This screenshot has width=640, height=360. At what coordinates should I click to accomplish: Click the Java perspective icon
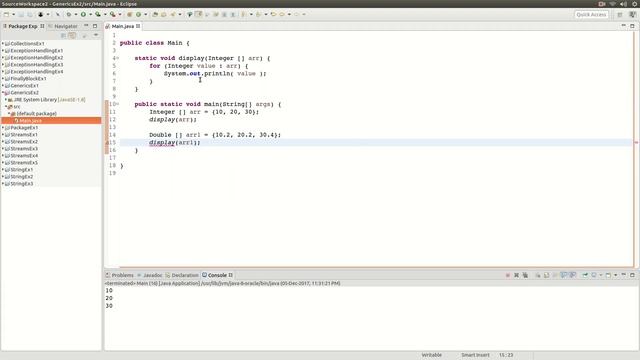pyautogui.click(x=632, y=15)
